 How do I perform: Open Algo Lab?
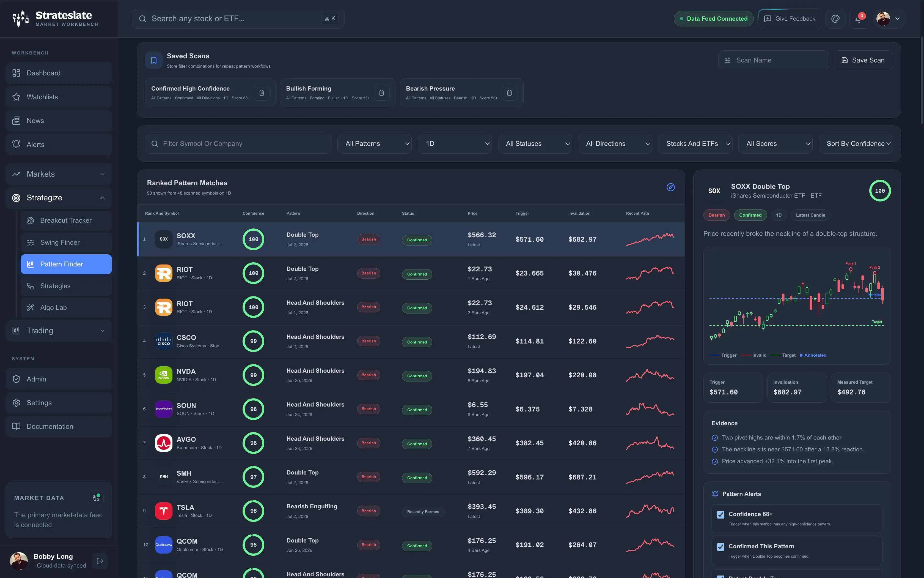pyautogui.click(x=66, y=308)
